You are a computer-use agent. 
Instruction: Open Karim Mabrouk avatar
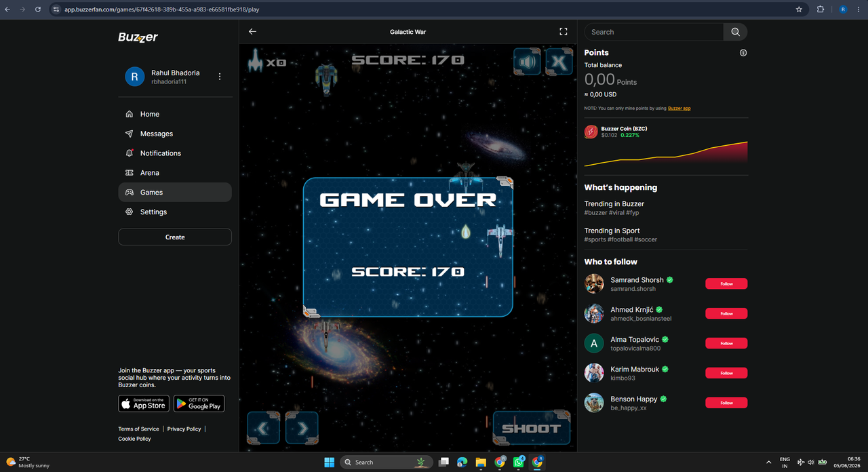[594, 373]
